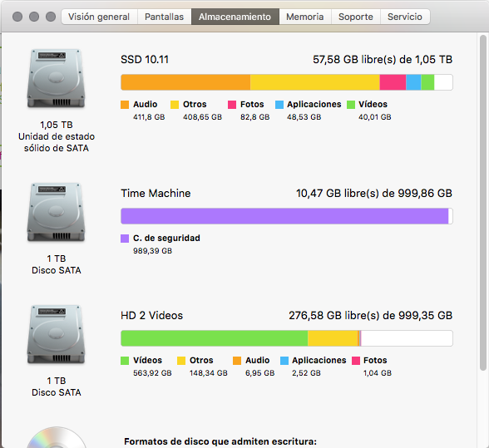Viewport: 489px width, 448px height.
Task: Click the purple Time Machine usage bar
Action: (284, 216)
